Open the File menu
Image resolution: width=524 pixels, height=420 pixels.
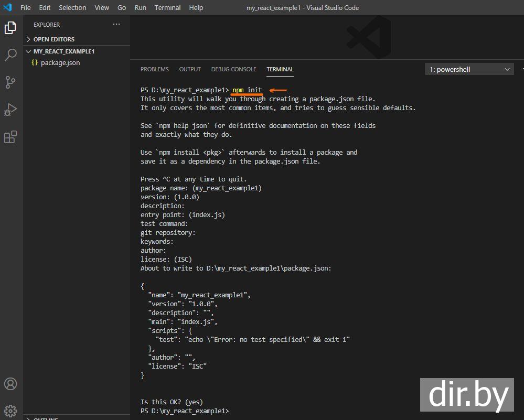tap(25, 8)
